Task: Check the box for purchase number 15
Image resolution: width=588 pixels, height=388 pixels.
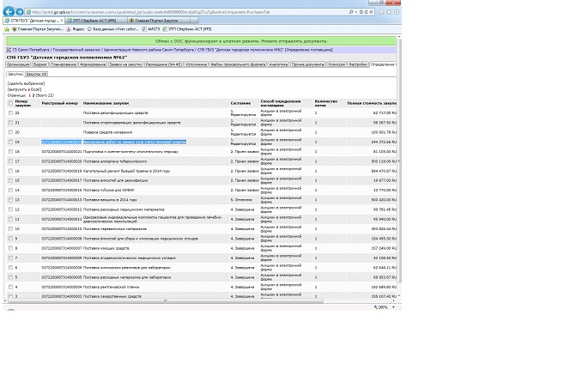Action: pos(10,180)
